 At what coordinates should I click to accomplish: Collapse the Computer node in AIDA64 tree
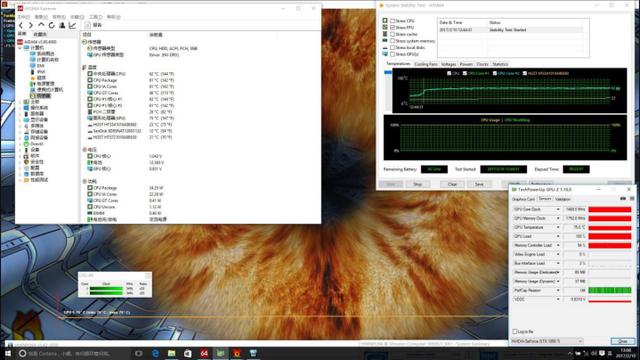point(20,48)
